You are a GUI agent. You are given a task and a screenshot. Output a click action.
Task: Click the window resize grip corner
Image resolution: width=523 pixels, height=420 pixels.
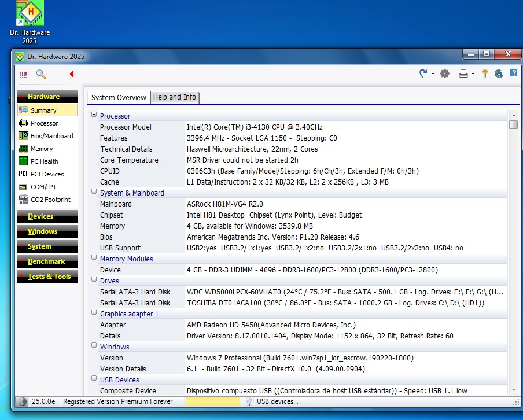click(x=515, y=403)
